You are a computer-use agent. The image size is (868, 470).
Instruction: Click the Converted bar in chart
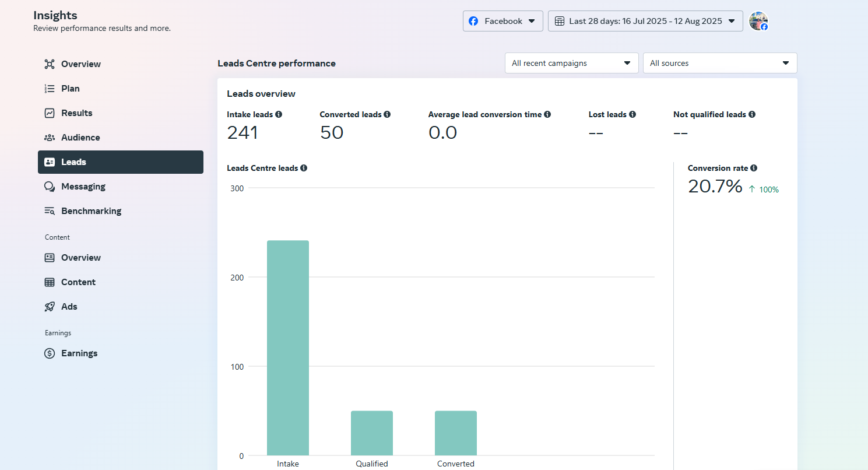pos(456,433)
